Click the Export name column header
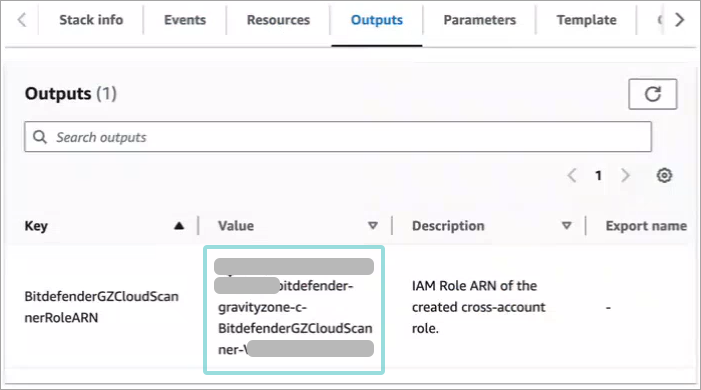701x390 pixels. tap(646, 226)
